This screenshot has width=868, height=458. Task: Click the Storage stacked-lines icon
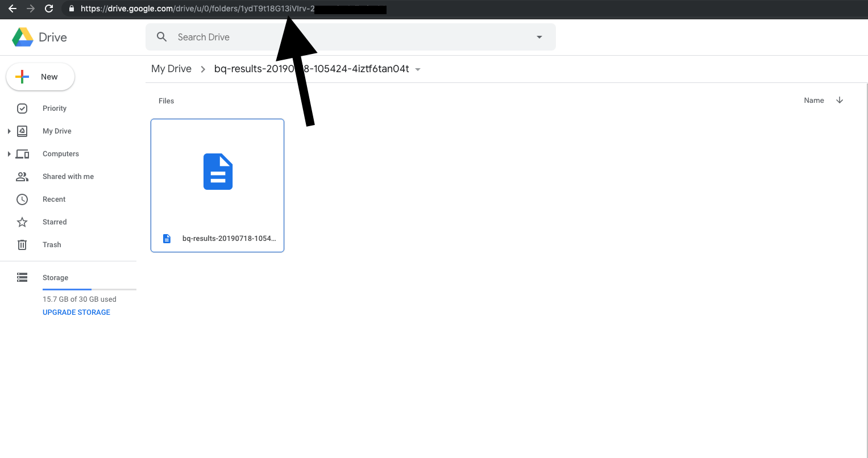[x=22, y=277]
